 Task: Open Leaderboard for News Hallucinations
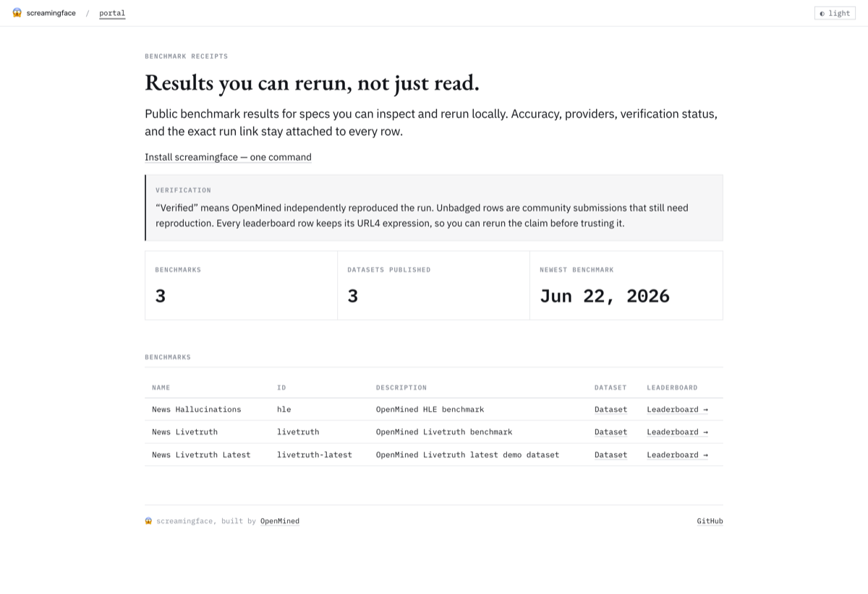(x=677, y=410)
